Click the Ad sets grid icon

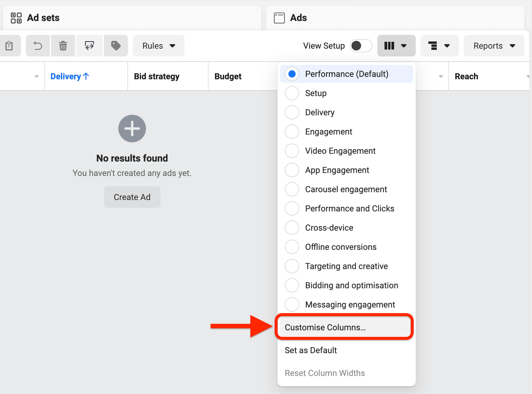pos(16,18)
